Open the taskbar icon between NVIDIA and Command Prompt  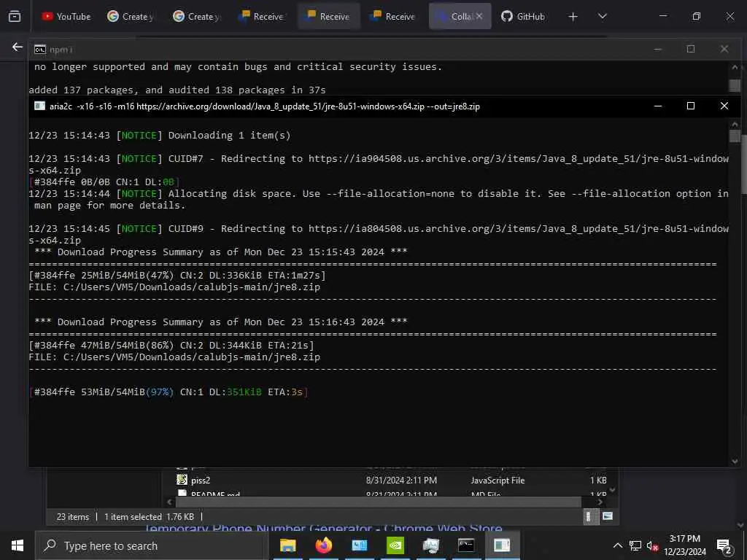tap(430, 545)
